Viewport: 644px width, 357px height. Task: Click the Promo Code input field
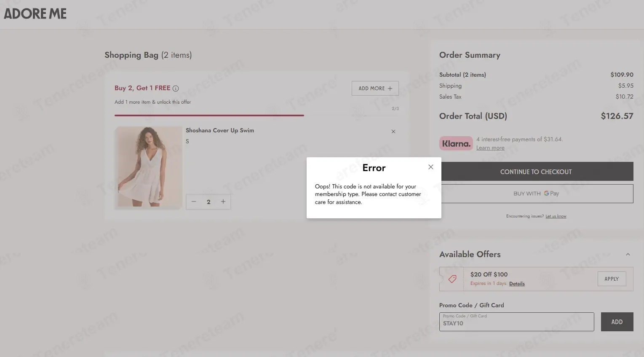click(516, 322)
